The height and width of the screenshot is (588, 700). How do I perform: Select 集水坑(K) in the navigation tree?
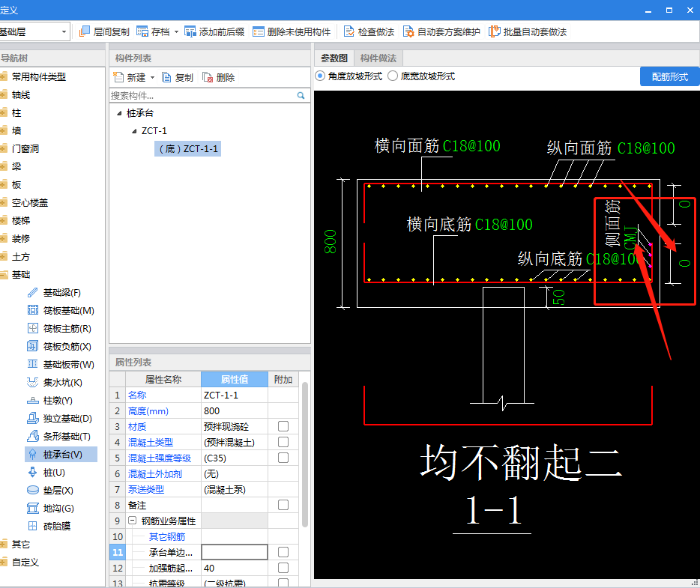coord(61,383)
